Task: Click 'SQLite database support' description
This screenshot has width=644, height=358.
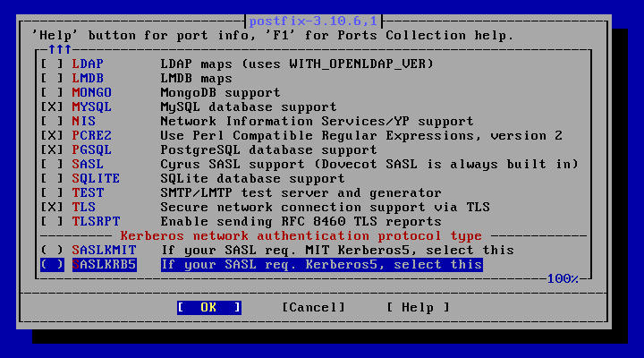Action: point(252,179)
